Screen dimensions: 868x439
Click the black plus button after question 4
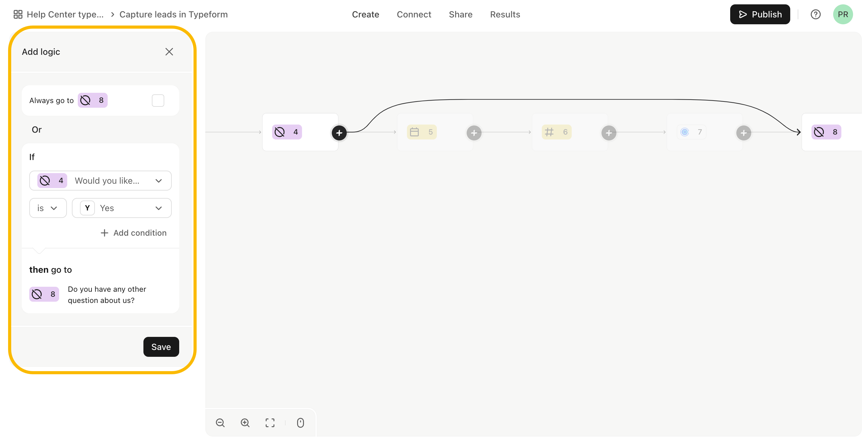339,133
